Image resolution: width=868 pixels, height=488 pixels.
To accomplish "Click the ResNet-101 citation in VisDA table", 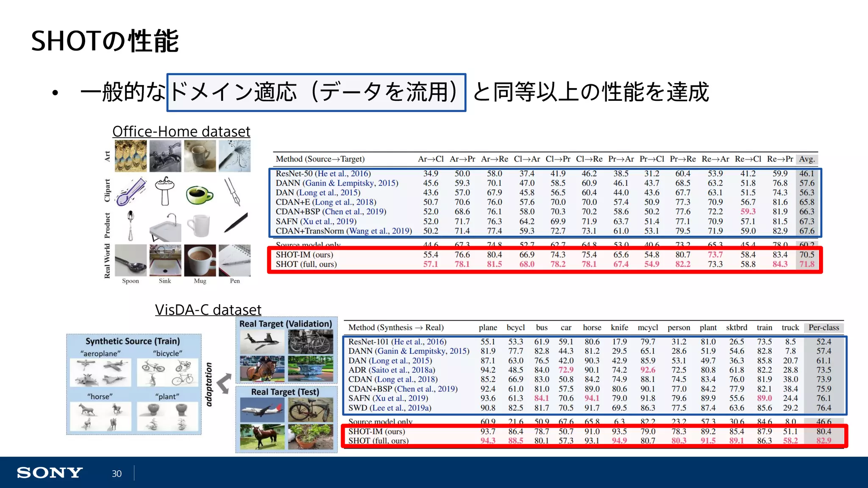I will coord(418,341).
